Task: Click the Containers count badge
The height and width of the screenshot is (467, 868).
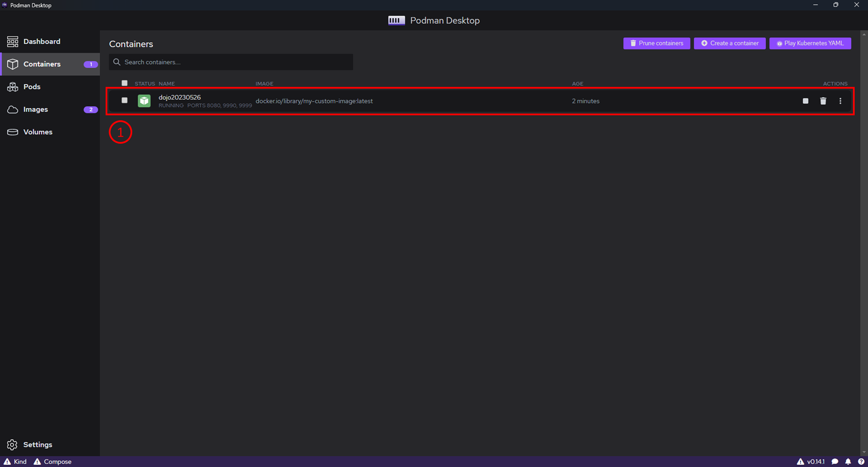Action: point(91,64)
